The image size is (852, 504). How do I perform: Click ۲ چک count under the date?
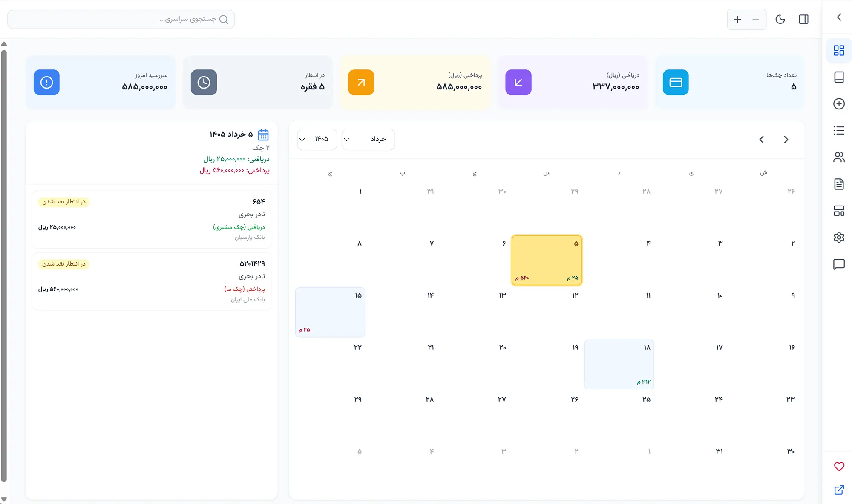pyautogui.click(x=261, y=148)
